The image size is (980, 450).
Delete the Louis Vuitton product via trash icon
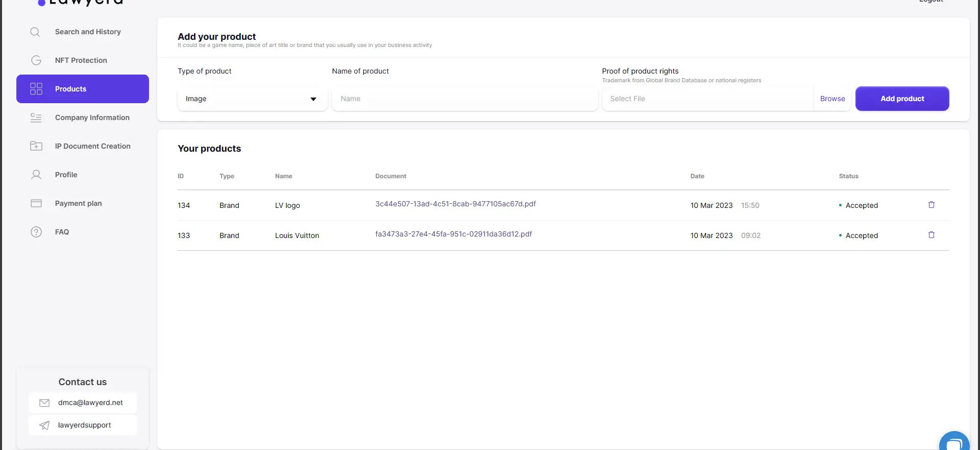point(931,235)
